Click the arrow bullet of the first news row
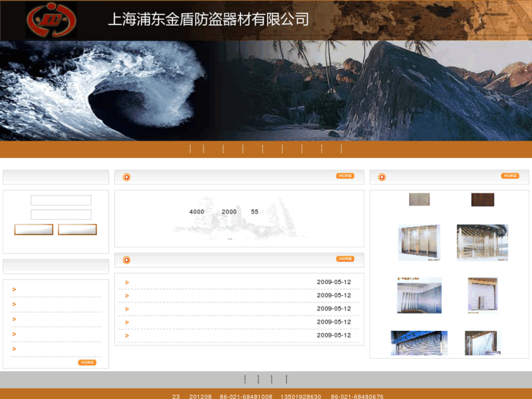The image size is (532, 399). pos(127,283)
